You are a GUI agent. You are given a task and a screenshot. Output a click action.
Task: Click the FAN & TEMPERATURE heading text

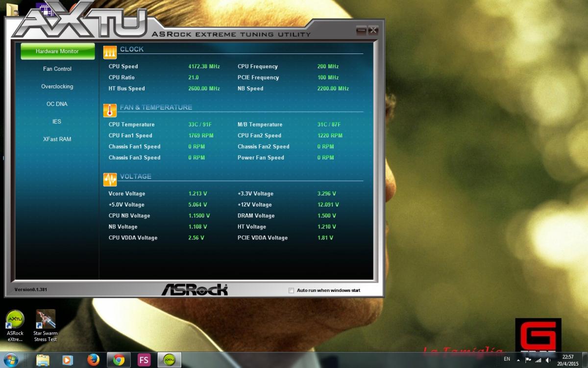click(x=156, y=107)
